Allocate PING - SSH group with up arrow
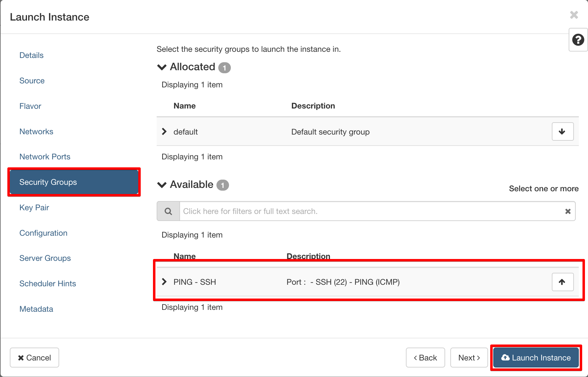Image resolution: width=588 pixels, height=377 pixels. click(x=562, y=282)
